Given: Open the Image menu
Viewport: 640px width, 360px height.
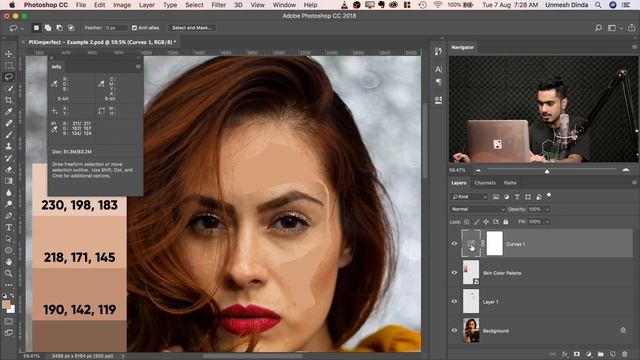Looking at the screenshot, I should [x=122, y=5].
